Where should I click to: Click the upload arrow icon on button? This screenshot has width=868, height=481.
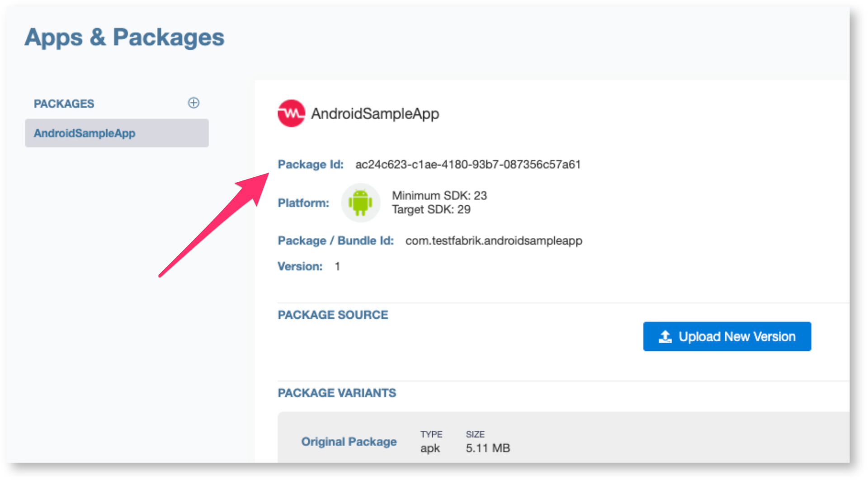click(x=665, y=336)
